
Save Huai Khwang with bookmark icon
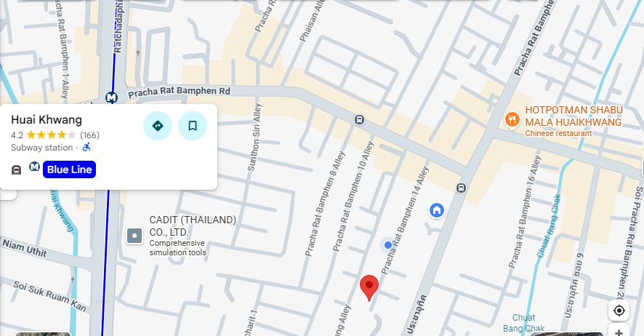click(193, 126)
